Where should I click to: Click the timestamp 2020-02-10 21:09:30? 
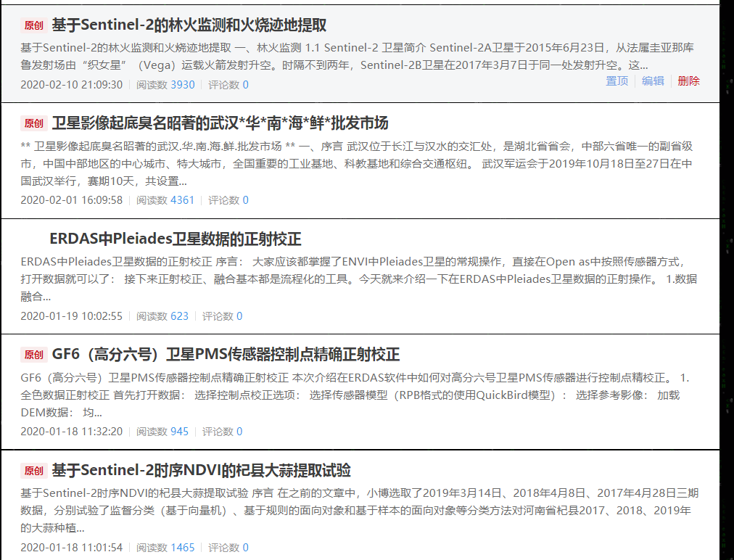pyautogui.click(x=72, y=85)
